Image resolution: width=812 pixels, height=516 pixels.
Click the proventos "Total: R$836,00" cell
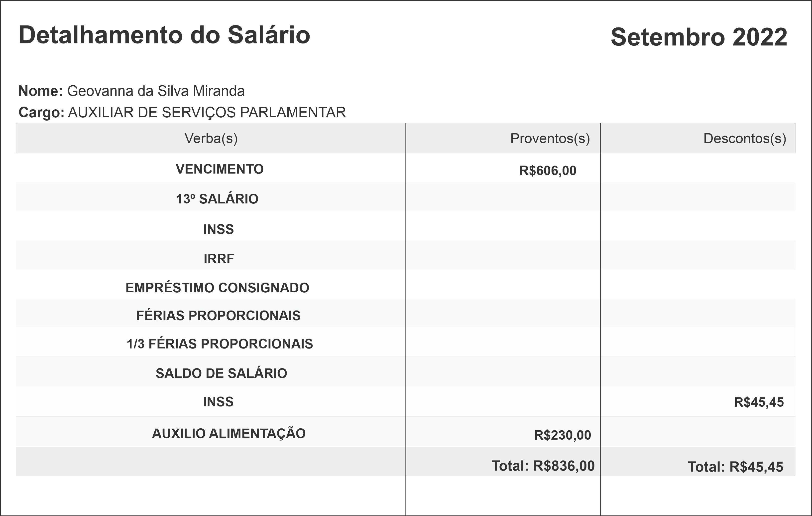pos(543,466)
